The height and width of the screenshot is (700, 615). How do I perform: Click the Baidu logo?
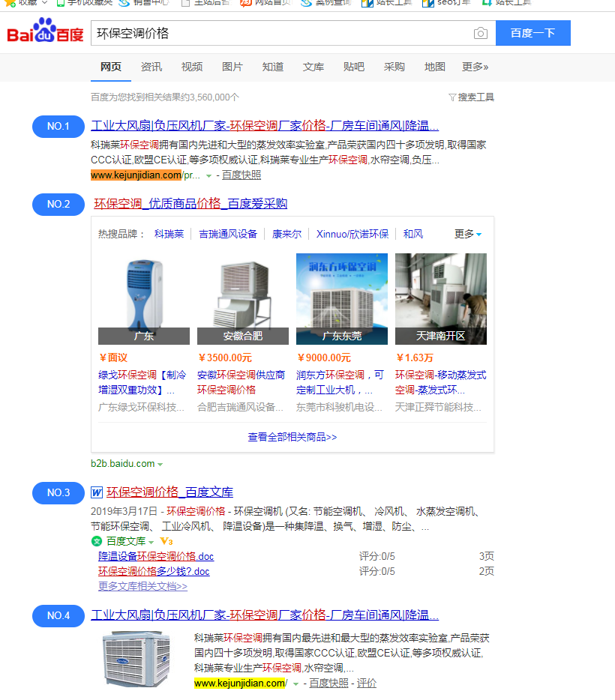(x=45, y=31)
